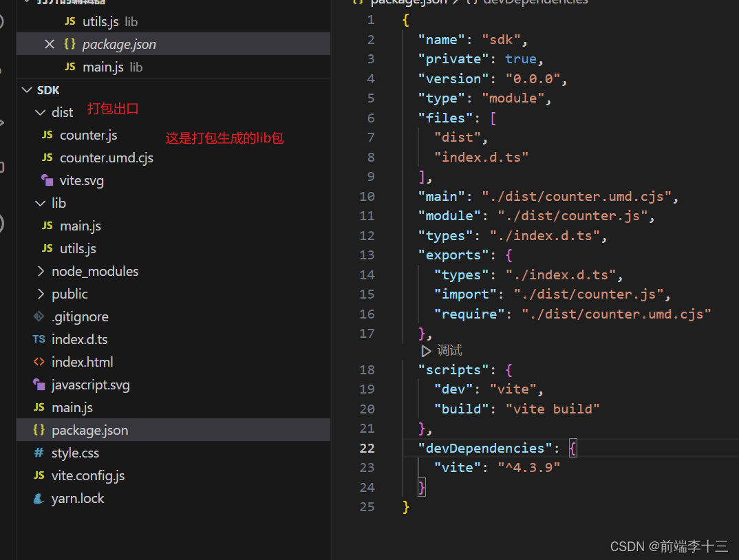Click JSON braces icon in open editors
This screenshot has height=560, width=739.
click(x=69, y=44)
